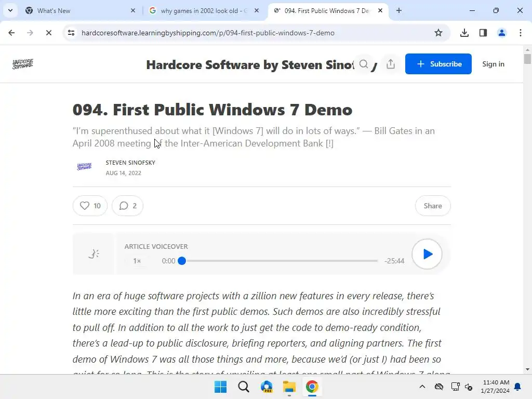Click the muted volume tray icon
532x399 pixels.
pyautogui.click(x=469, y=387)
